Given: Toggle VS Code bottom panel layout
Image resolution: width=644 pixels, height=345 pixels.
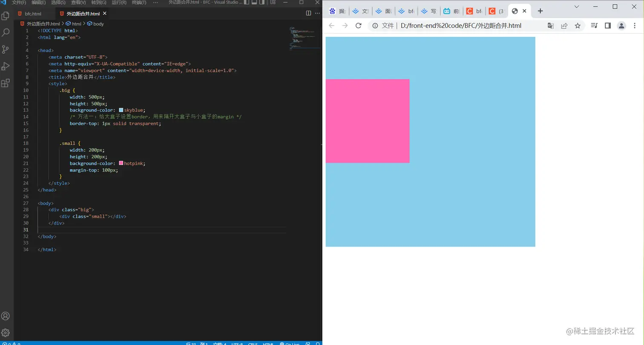Looking at the screenshot, I should coord(254,3).
